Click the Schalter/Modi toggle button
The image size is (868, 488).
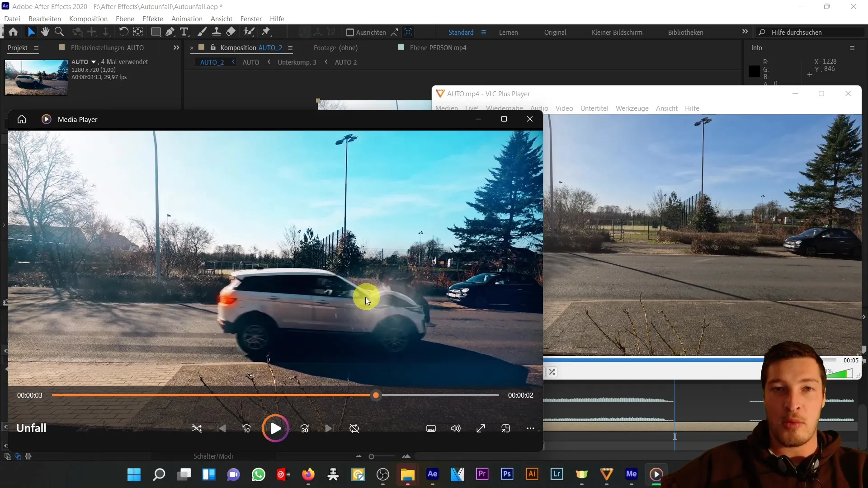pos(213,456)
